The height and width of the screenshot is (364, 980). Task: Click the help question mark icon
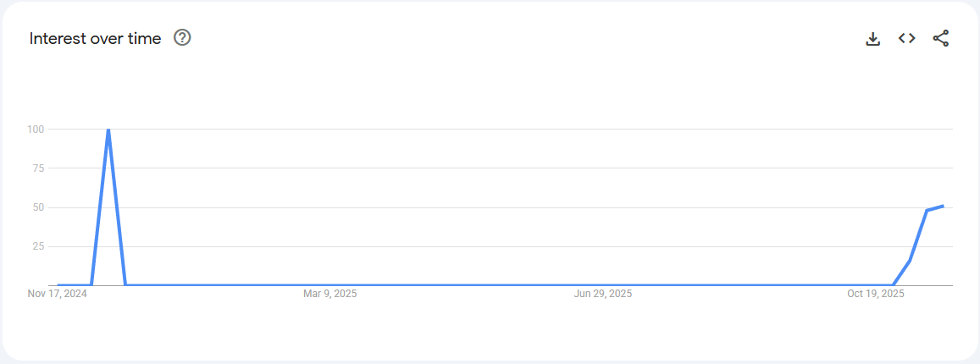tap(182, 38)
